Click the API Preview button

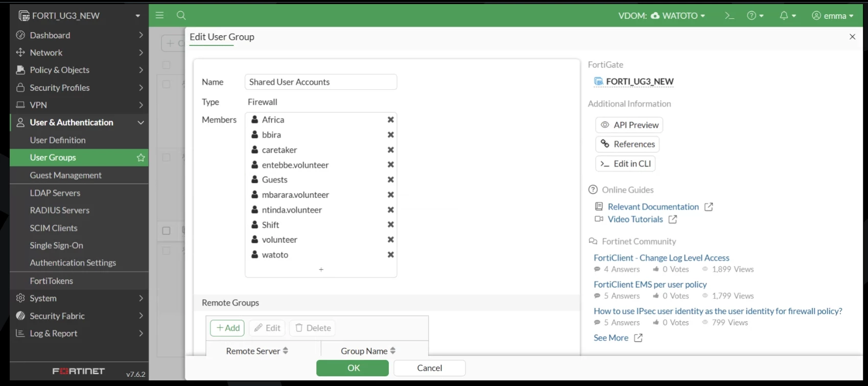click(x=629, y=125)
